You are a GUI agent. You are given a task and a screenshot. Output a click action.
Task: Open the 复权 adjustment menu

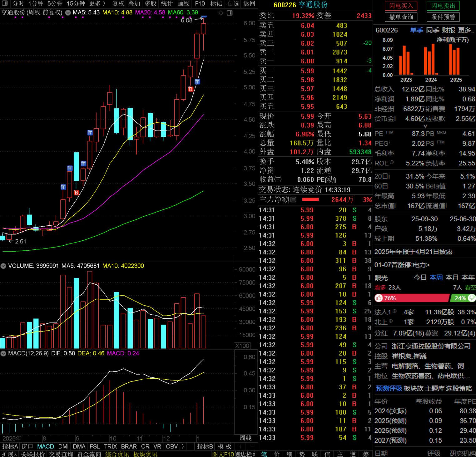[x=118, y=3]
